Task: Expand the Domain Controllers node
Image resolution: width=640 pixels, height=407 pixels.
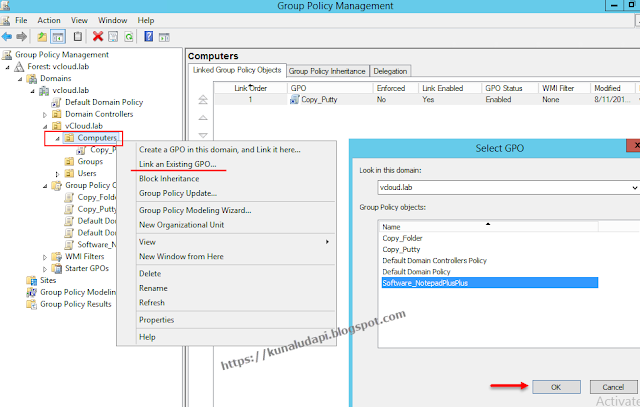Action: click(45, 115)
